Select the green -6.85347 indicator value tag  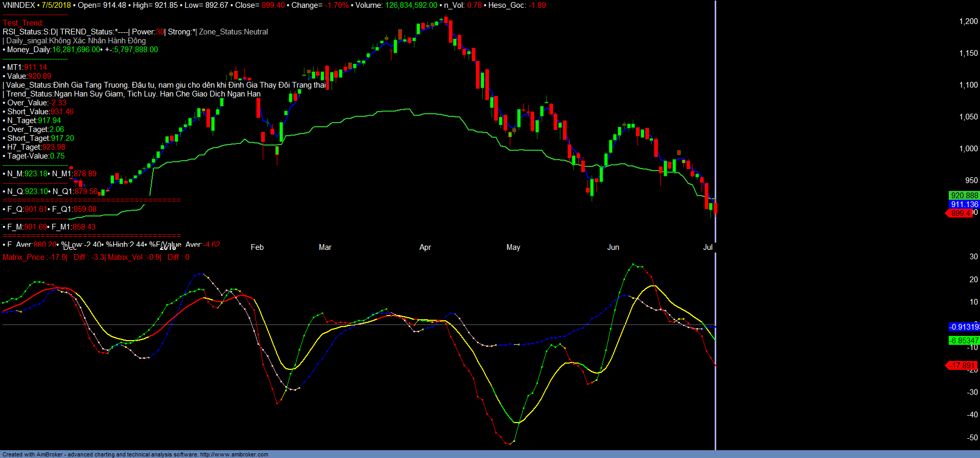point(964,341)
